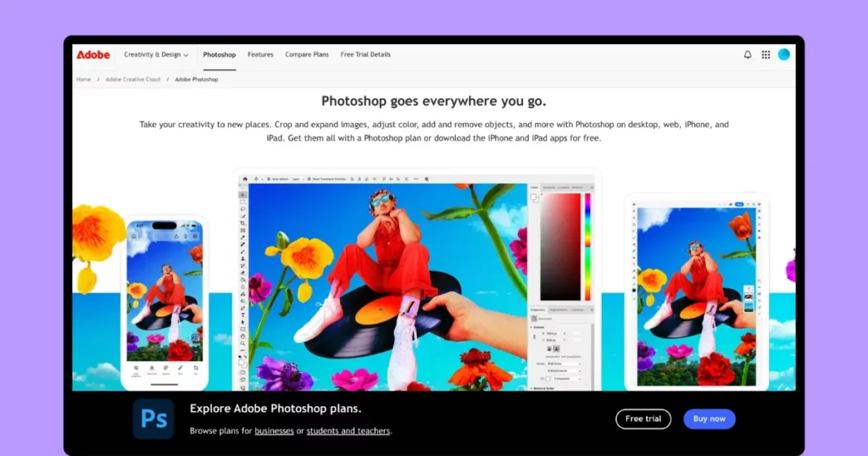Open the Compare Plans tab
This screenshot has height=456, width=868.
coord(307,55)
